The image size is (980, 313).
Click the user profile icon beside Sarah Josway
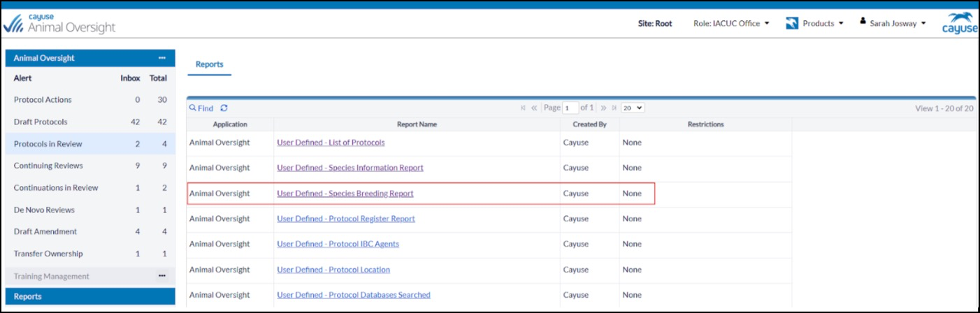[863, 22]
